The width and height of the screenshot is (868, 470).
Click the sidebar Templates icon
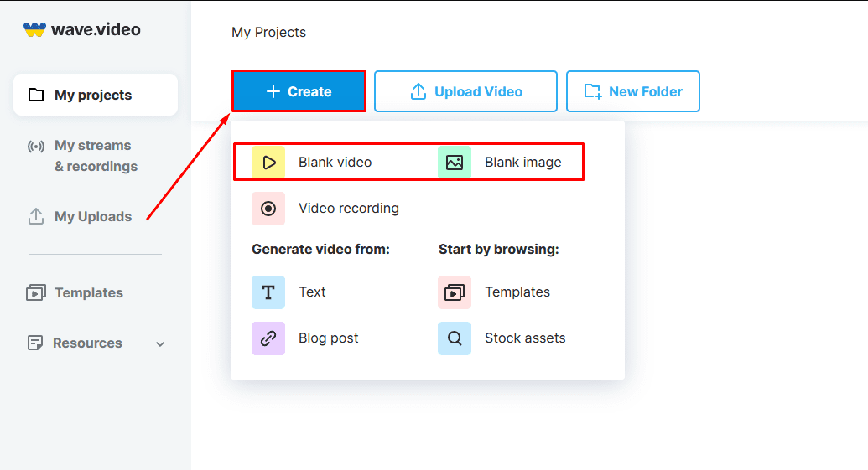(x=36, y=292)
